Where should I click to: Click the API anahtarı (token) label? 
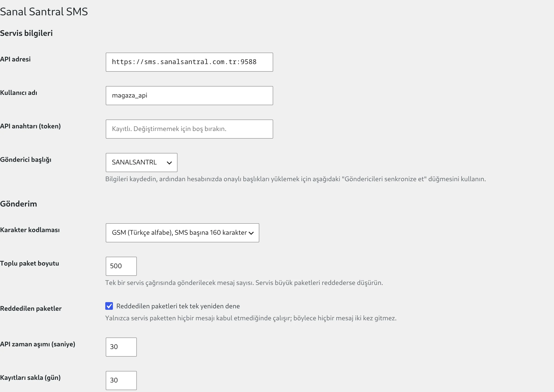(30, 126)
